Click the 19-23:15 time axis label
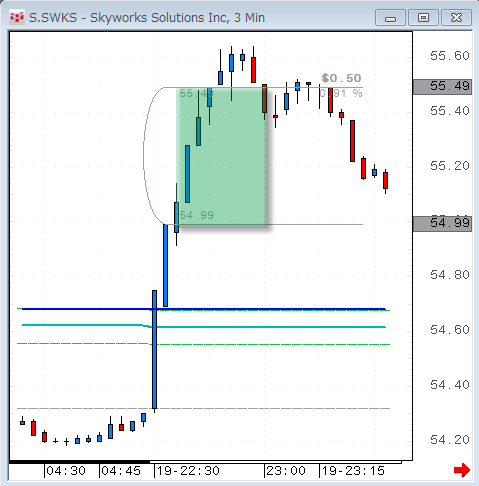479x486 pixels. coord(353,471)
